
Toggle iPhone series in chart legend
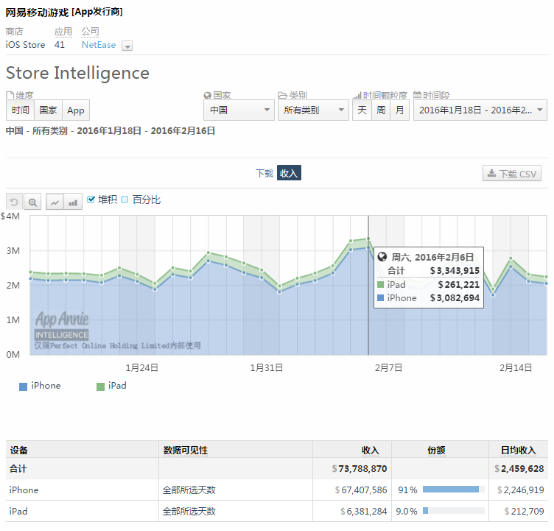click(x=40, y=386)
